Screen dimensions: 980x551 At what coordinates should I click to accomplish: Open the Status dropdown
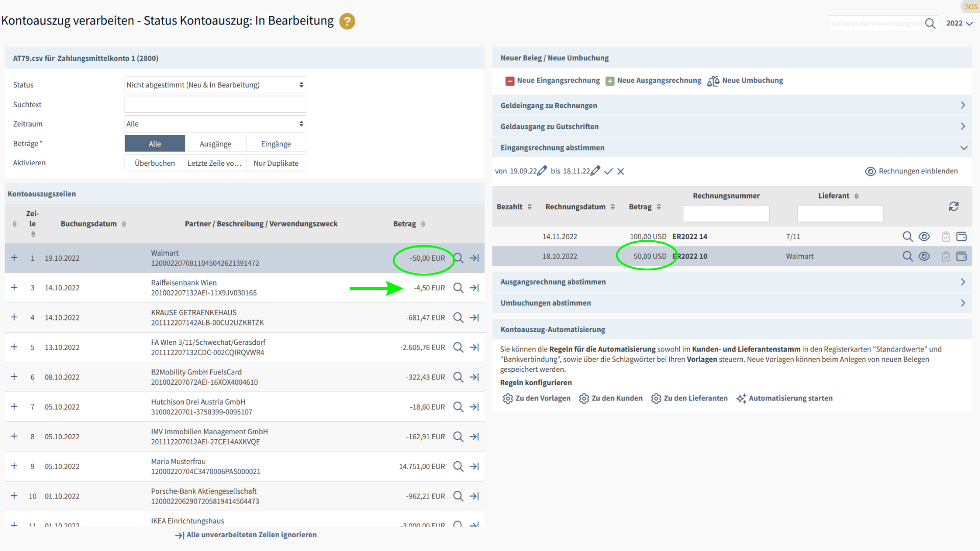coord(215,85)
